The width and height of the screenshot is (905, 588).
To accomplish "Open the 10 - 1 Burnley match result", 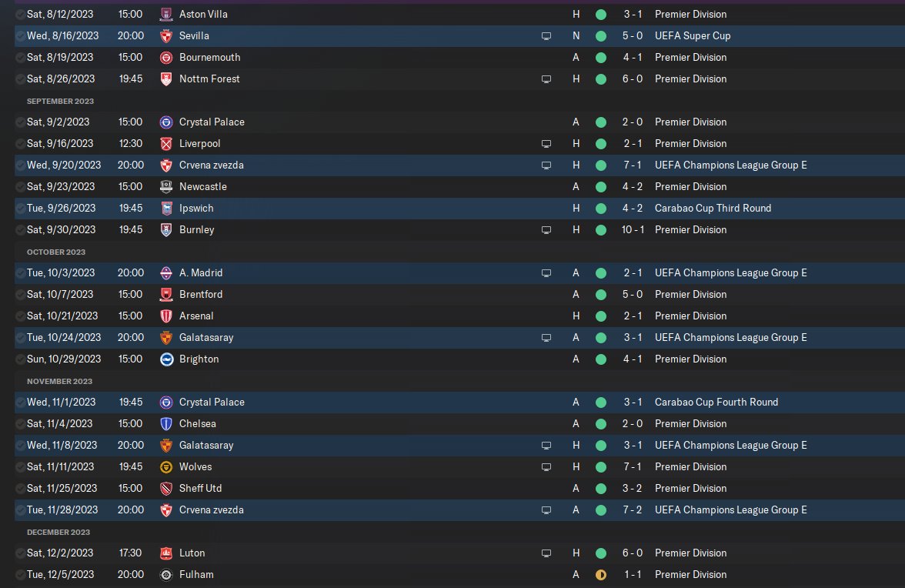I will pyautogui.click(x=632, y=229).
